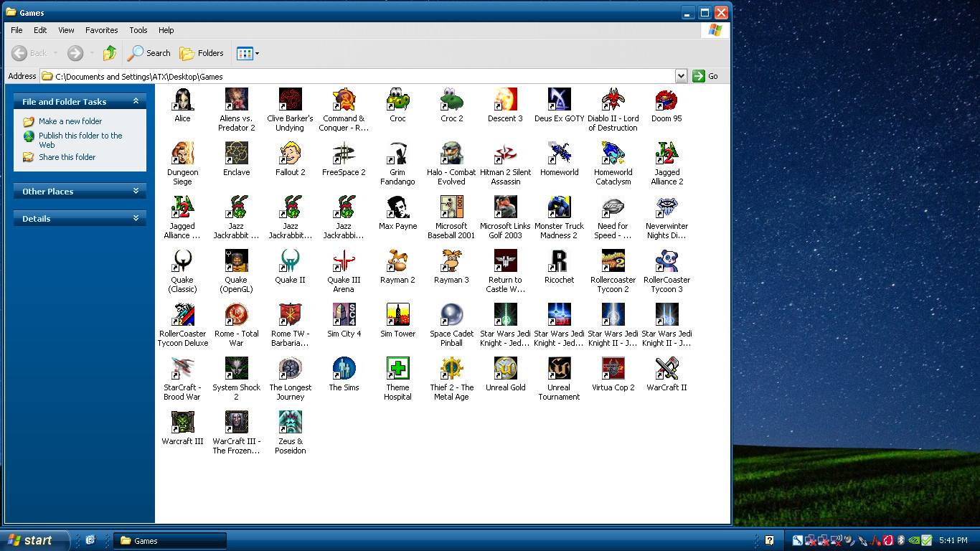Click the Unreal Tournament shortcut icon
980x551 pixels.
pyautogui.click(x=559, y=368)
